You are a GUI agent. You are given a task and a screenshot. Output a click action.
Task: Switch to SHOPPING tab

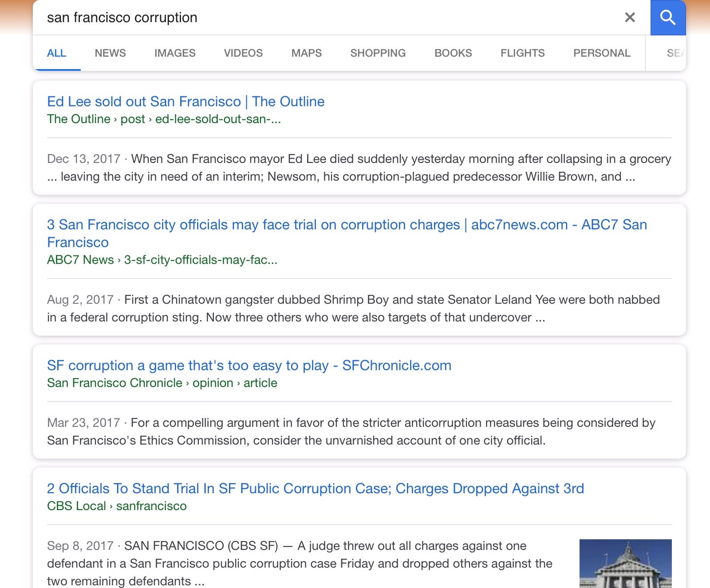378,53
